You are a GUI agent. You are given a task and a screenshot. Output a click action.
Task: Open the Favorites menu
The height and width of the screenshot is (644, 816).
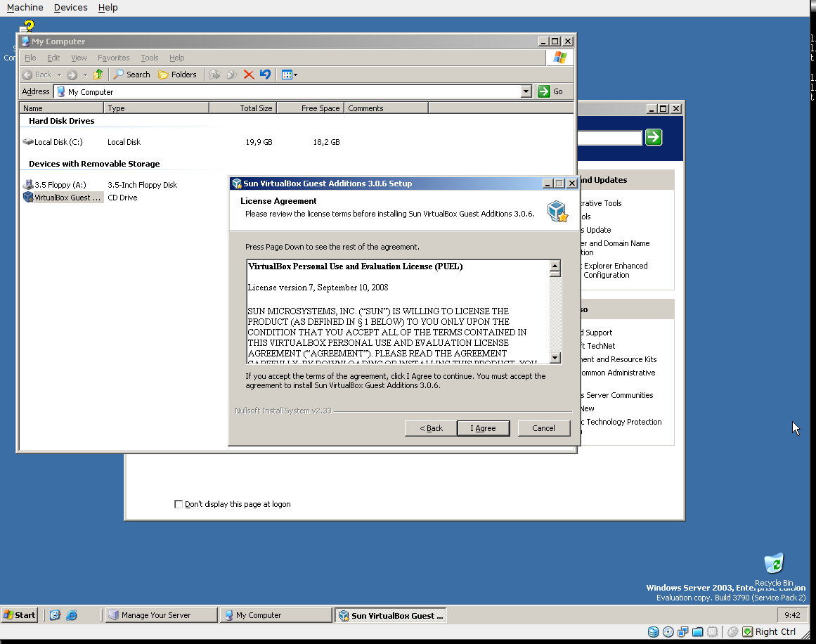pos(113,58)
